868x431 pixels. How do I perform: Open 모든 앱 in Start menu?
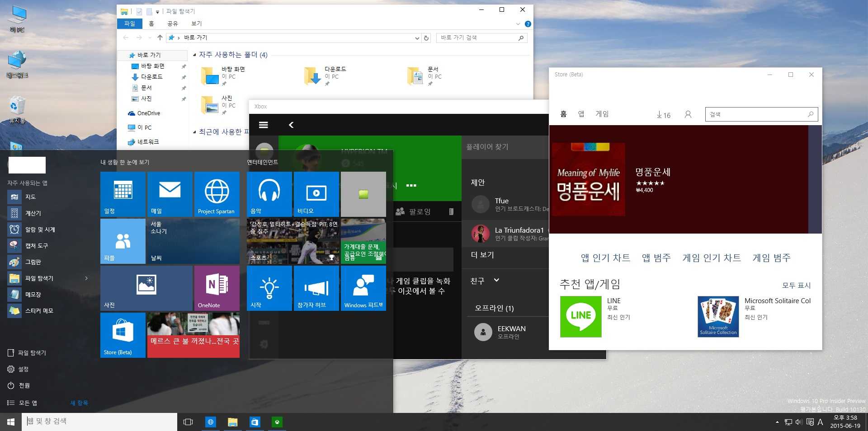click(x=23, y=403)
